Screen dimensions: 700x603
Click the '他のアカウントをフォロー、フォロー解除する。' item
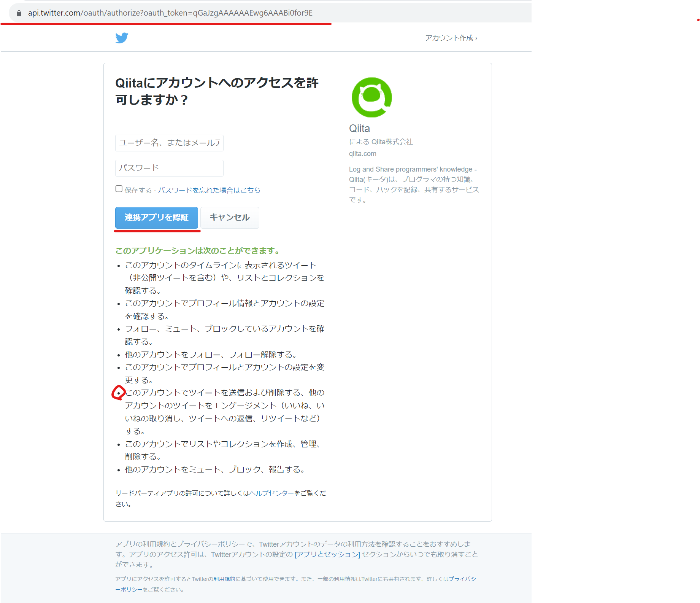(x=211, y=355)
